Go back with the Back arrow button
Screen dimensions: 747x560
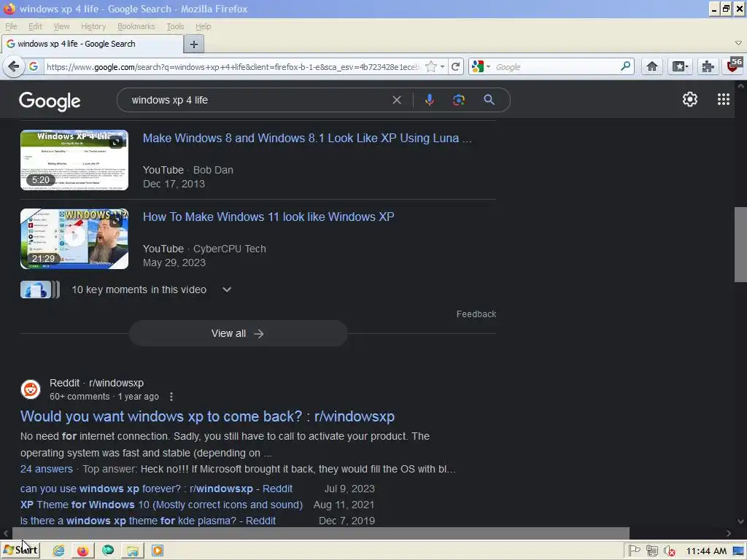coord(13,66)
